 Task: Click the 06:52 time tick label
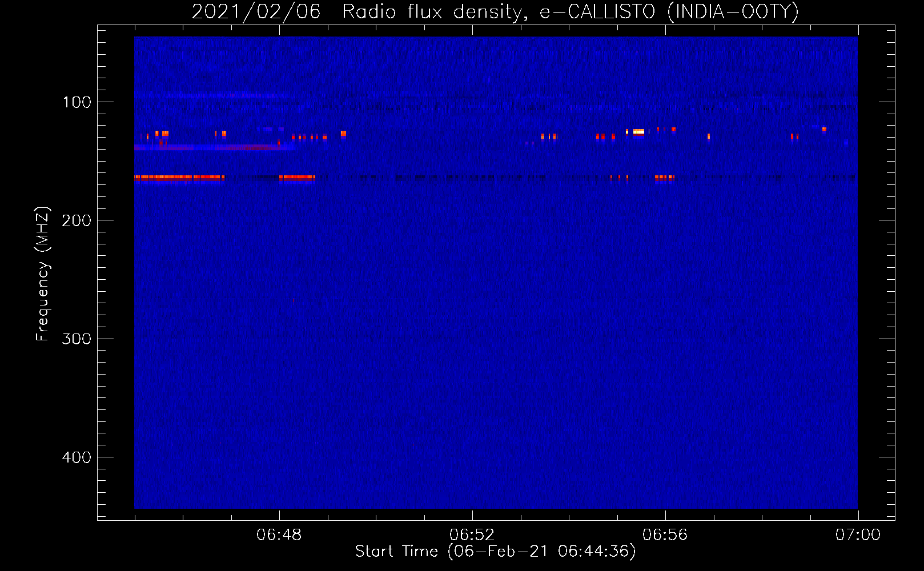472,535
